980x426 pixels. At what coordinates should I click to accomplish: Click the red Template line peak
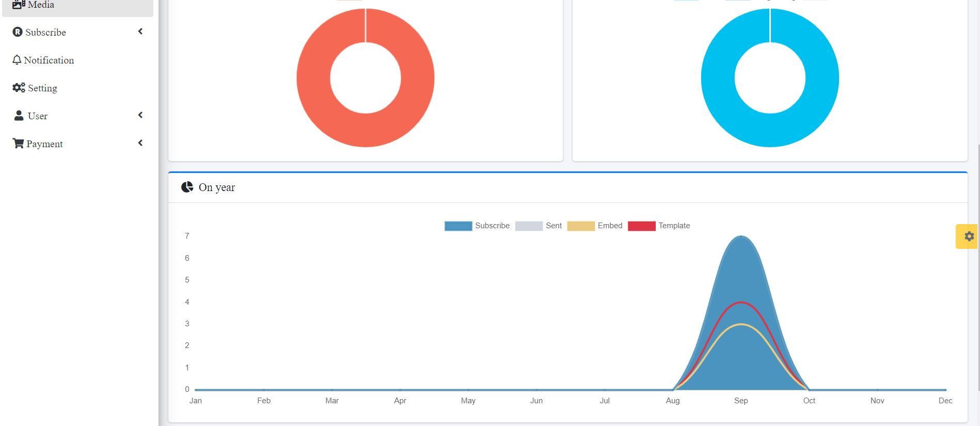point(741,302)
